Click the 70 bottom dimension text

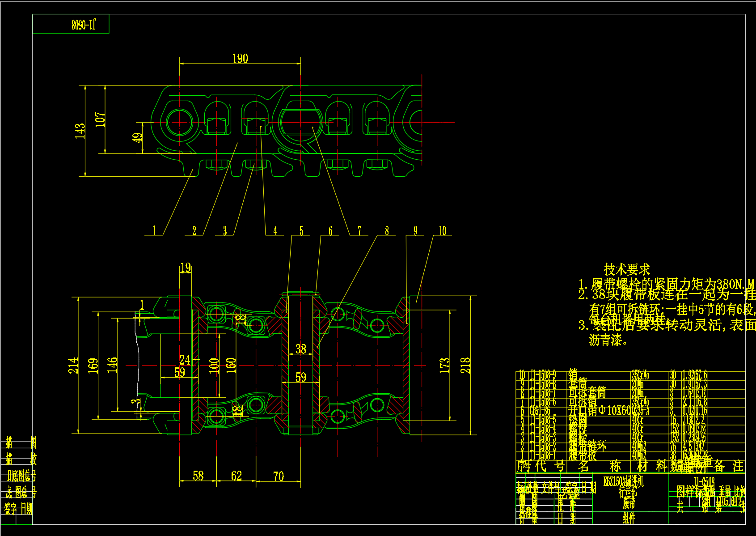279,476
